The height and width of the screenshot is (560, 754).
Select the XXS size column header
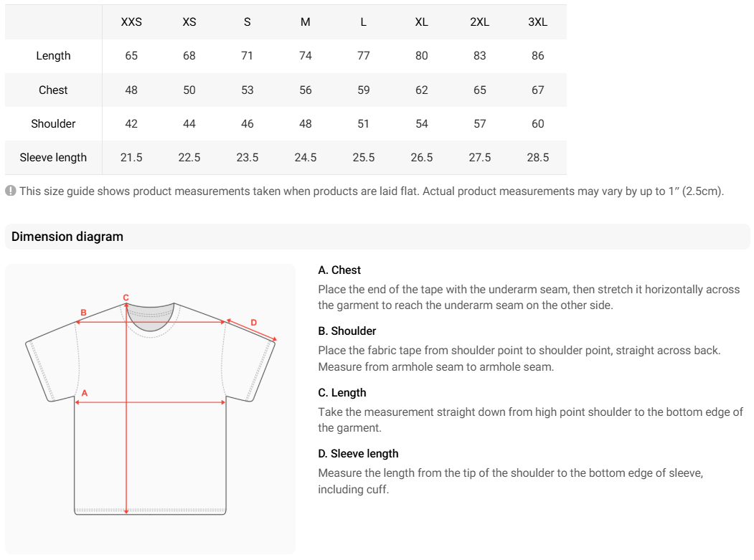click(131, 22)
